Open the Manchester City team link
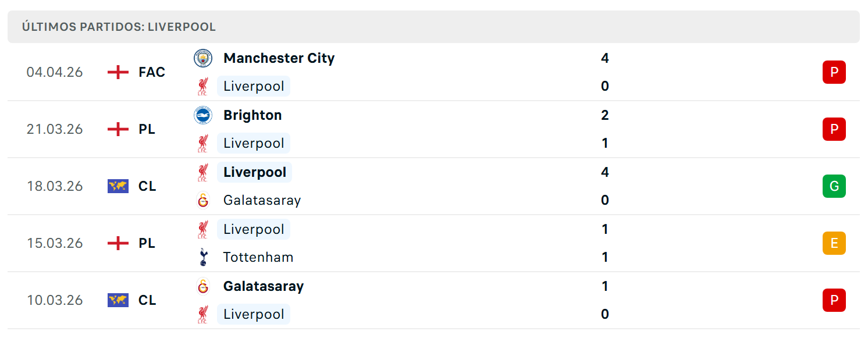This screenshot has height=338, width=868. (279, 58)
